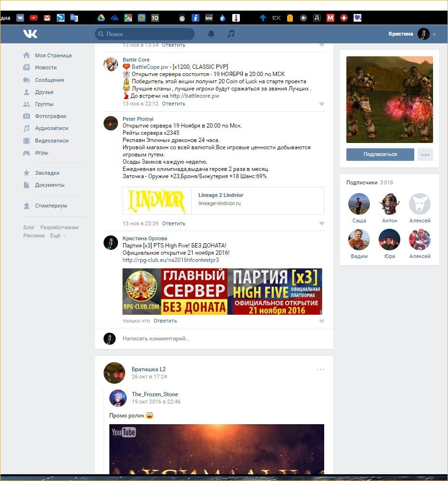Open The_Frozen_Stone author name
Screen dimensions: 448x481
point(155,394)
